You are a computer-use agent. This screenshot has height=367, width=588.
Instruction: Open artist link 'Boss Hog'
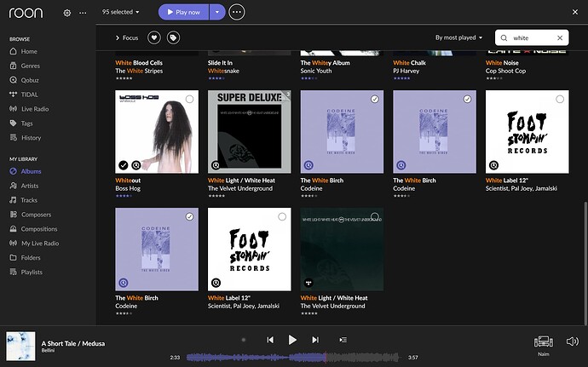tap(128, 188)
